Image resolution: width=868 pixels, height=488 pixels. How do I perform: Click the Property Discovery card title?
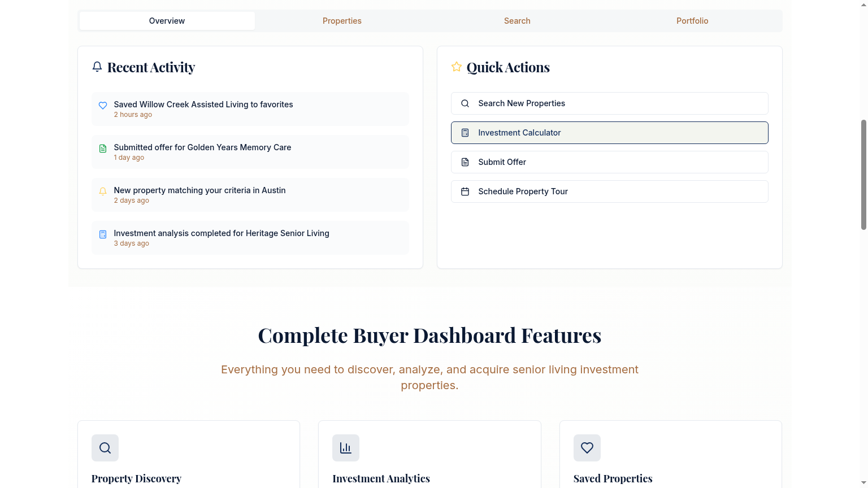click(136, 478)
